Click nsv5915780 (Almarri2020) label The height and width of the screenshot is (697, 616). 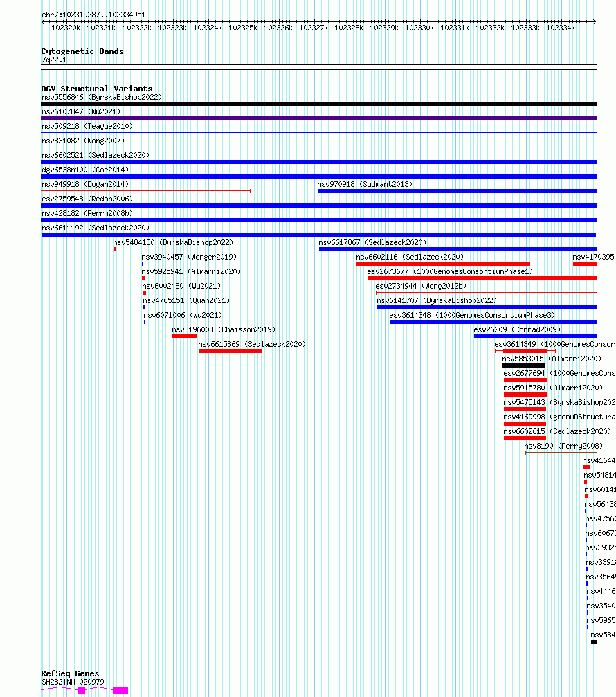(553, 388)
